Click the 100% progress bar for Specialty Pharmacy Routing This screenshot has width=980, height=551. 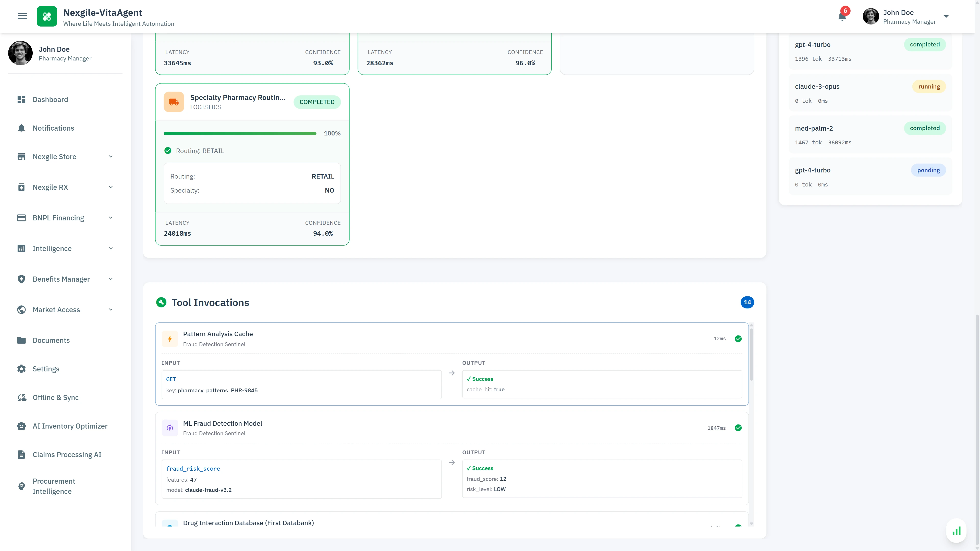(240, 133)
